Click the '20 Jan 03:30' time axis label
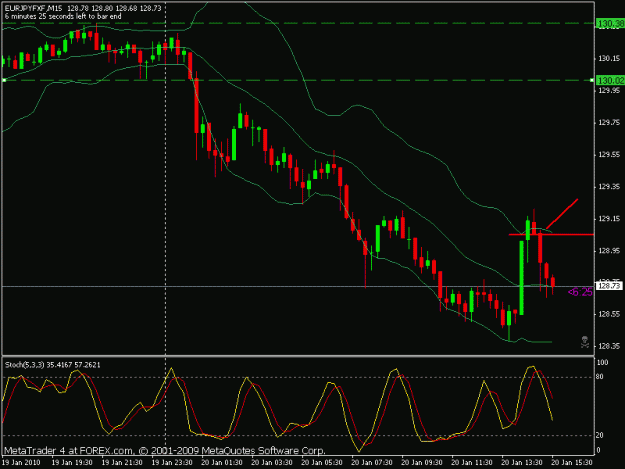 [272, 462]
